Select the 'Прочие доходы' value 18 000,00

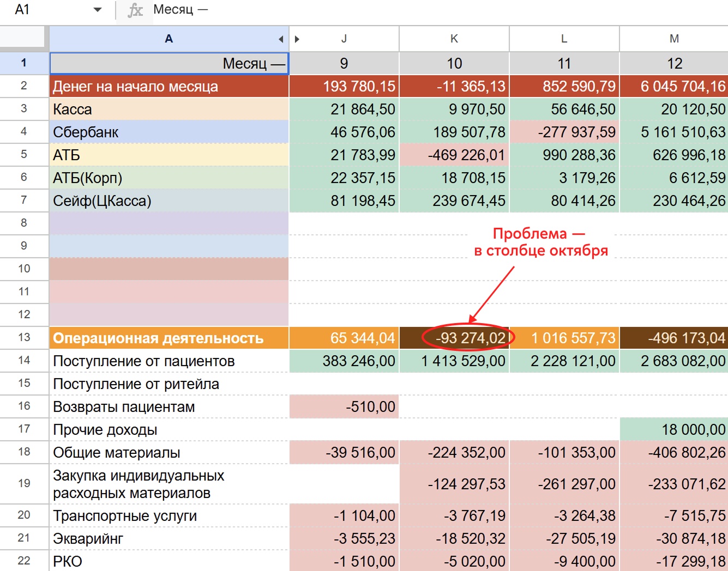(674, 430)
